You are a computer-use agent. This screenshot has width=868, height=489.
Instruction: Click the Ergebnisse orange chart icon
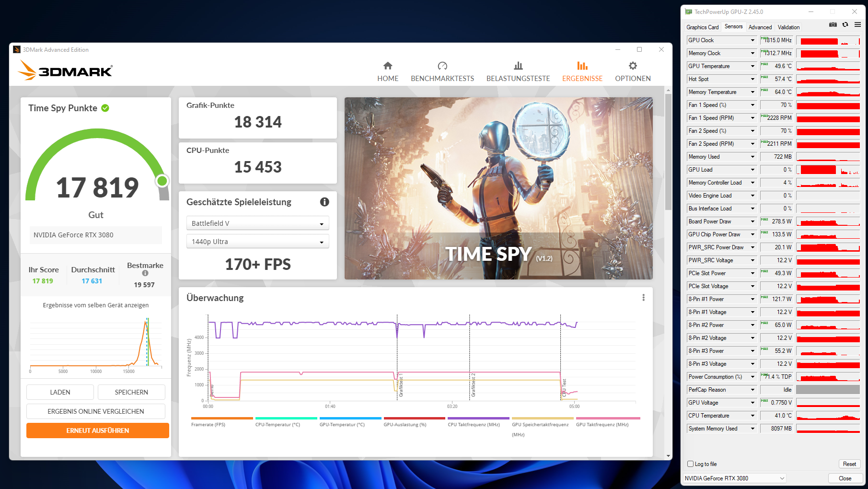(582, 66)
